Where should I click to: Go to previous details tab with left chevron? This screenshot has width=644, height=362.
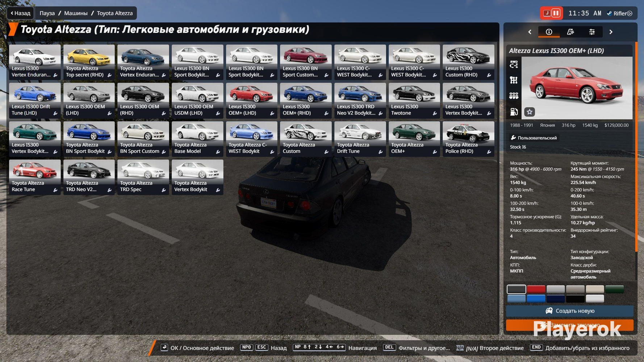(x=530, y=32)
